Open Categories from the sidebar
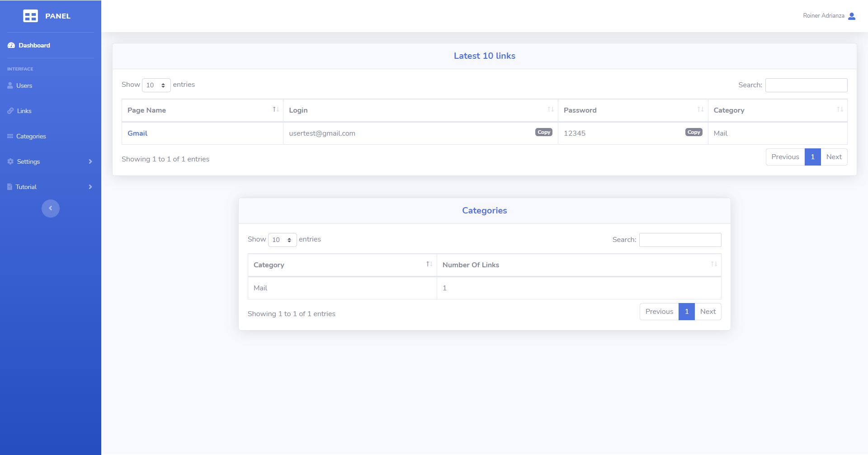The image size is (868, 455). click(x=31, y=136)
